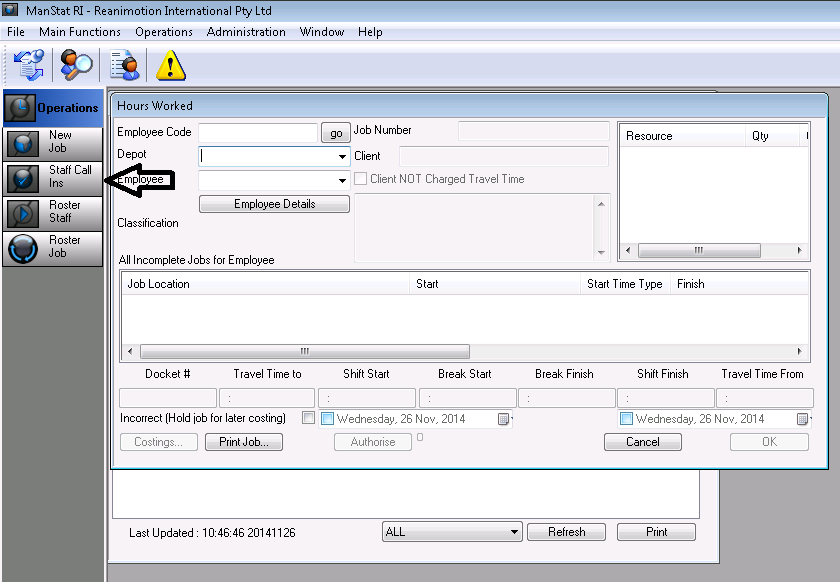Click jobs list scrollbar right arrow
This screenshot has width=840, height=582.
[x=799, y=352]
